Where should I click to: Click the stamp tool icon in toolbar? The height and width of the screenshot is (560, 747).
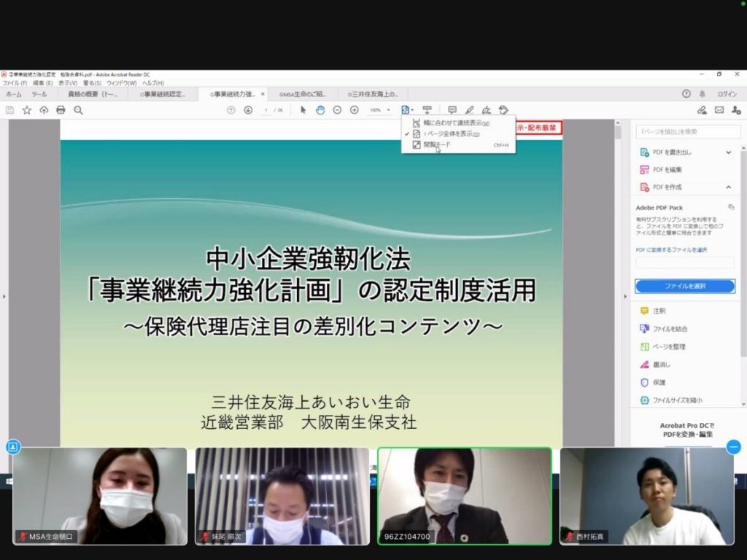(503, 110)
